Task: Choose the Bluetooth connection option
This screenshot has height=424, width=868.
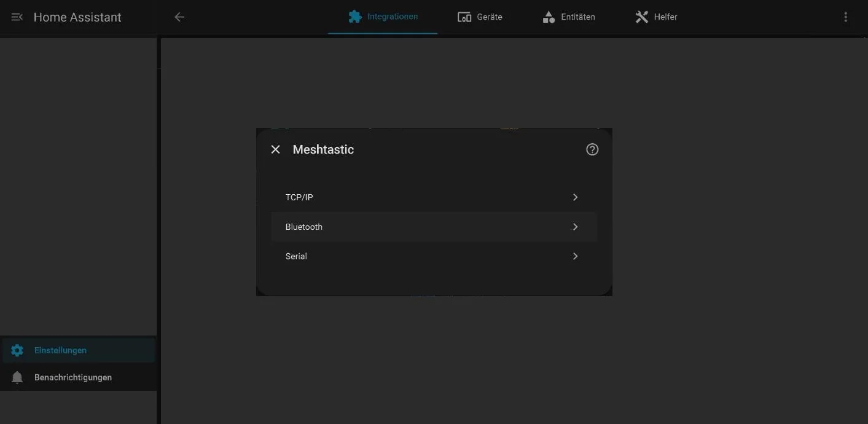Action: point(434,227)
